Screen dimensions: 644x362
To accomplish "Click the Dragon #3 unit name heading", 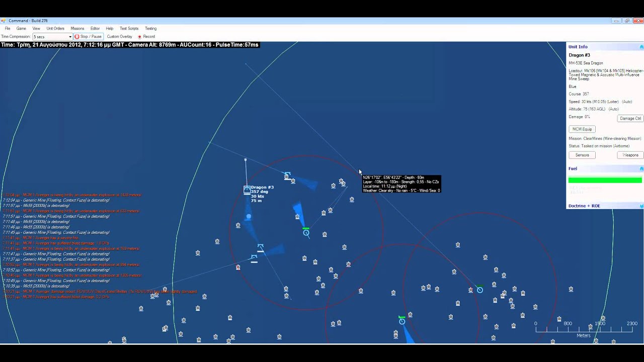I will [579, 55].
